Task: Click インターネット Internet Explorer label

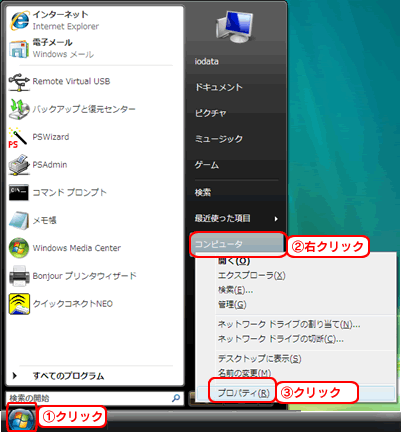Action: click(66, 20)
